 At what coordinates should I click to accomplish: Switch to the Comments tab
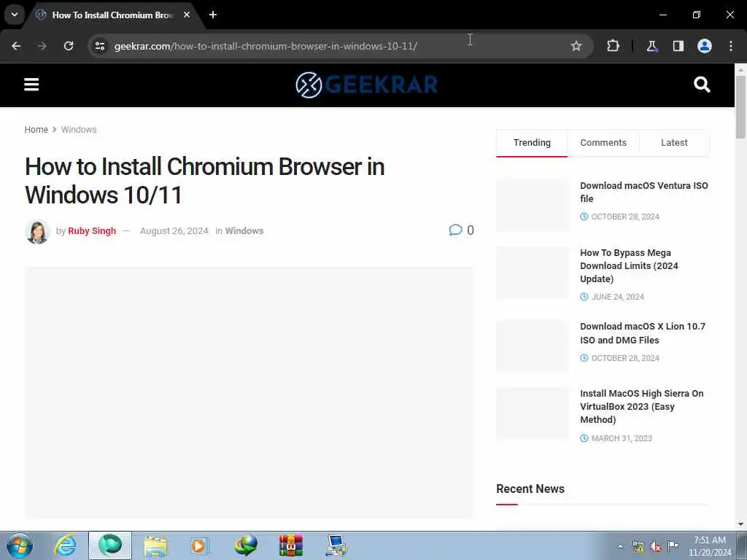(603, 143)
